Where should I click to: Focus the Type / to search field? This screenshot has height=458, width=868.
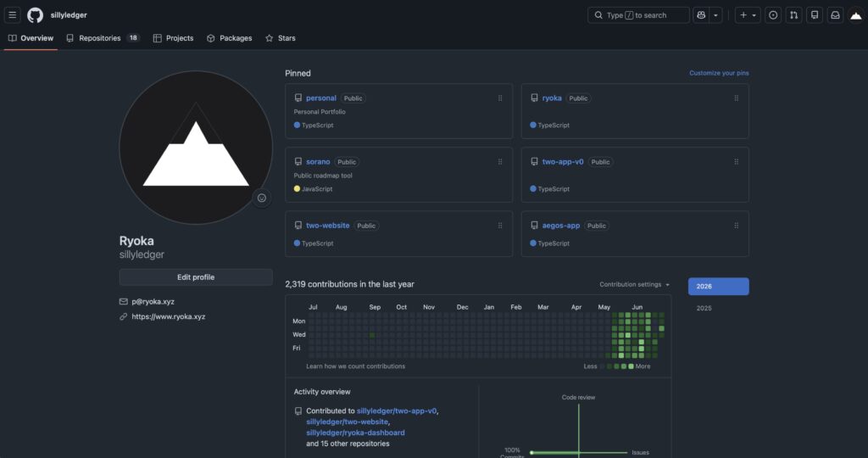[638, 15]
